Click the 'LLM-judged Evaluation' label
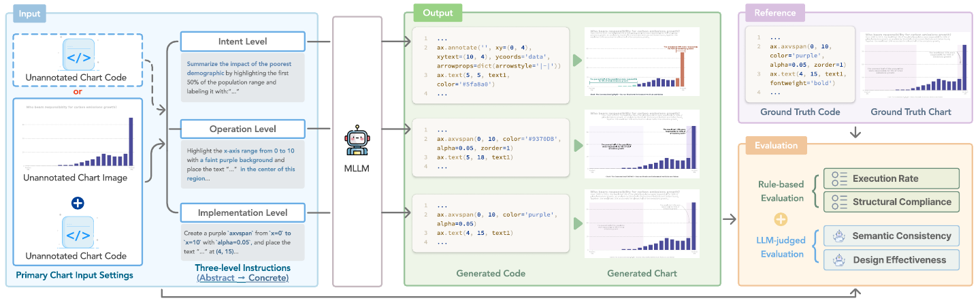Image resolution: width=980 pixels, height=303 pixels. [x=780, y=248]
